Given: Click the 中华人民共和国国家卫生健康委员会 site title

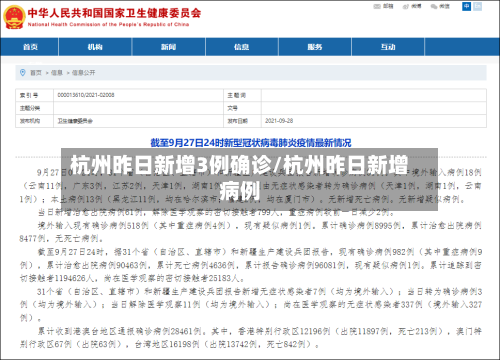Looking at the screenshot, I should point(114,13).
